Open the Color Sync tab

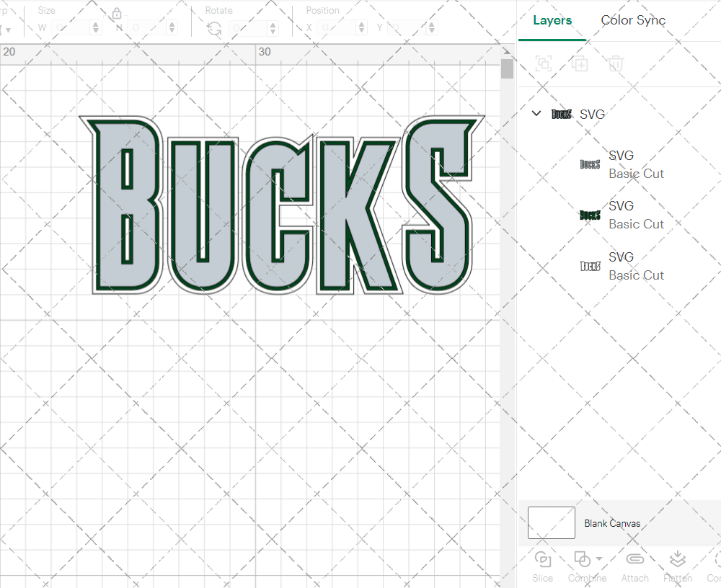pos(633,20)
